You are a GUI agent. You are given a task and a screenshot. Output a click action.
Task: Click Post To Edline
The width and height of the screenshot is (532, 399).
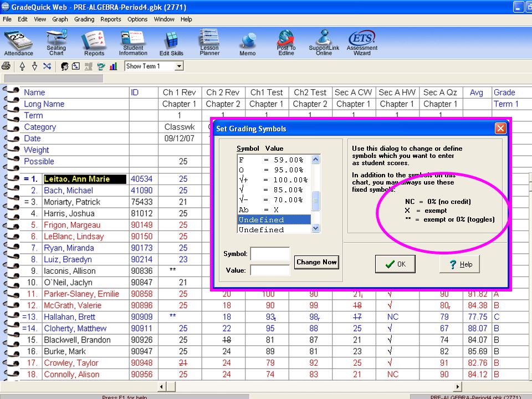coord(286,43)
